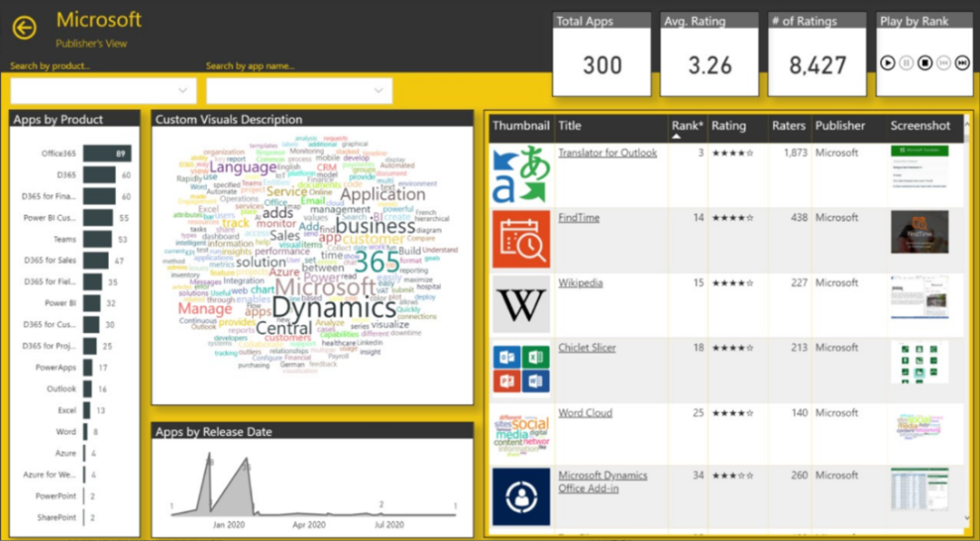The height and width of the screenshot is (541, 980).
Task: Click the # of Ratings card 8,427
Action: pos(818,54)
